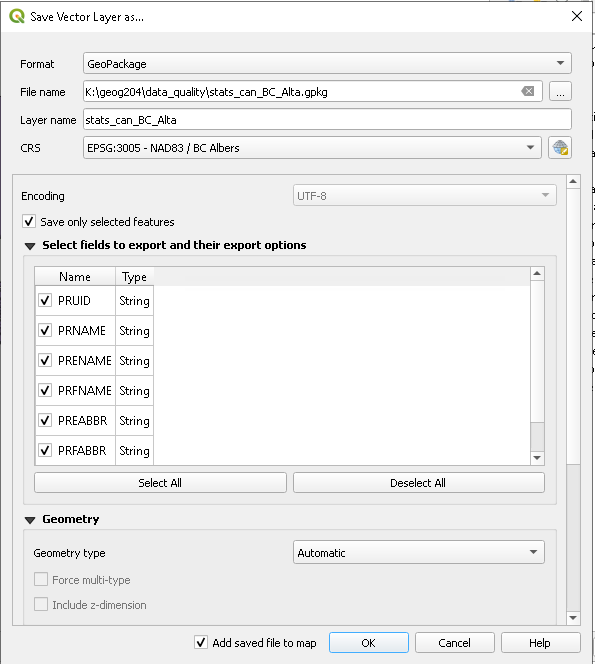The height and width of the screenshot is (664, 595).
Task: Clear the File name field contents
Action: 528,91
